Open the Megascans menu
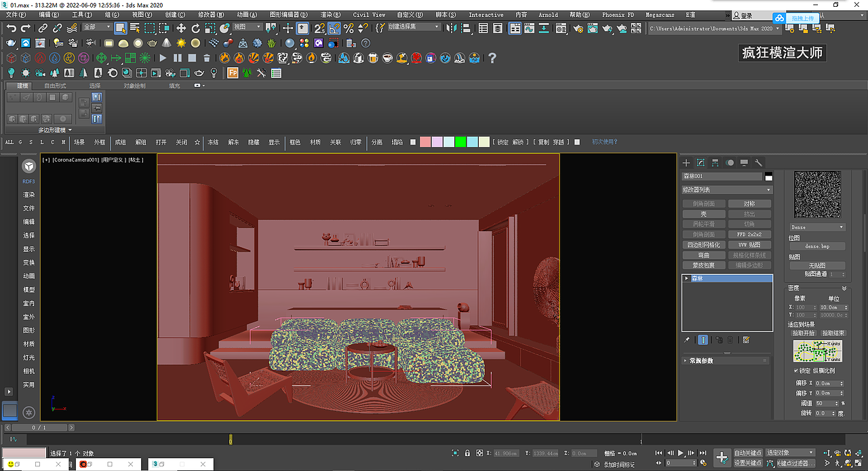 tap(659, 14)
